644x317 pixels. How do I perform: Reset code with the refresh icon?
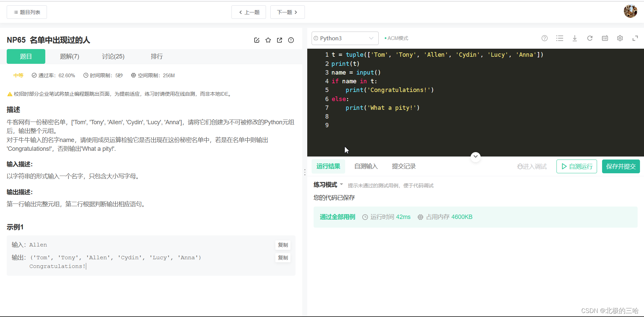click(x=590, y=38)
